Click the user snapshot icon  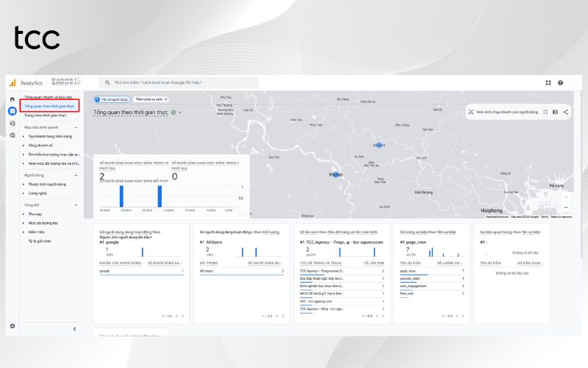[x=471, y=112]
